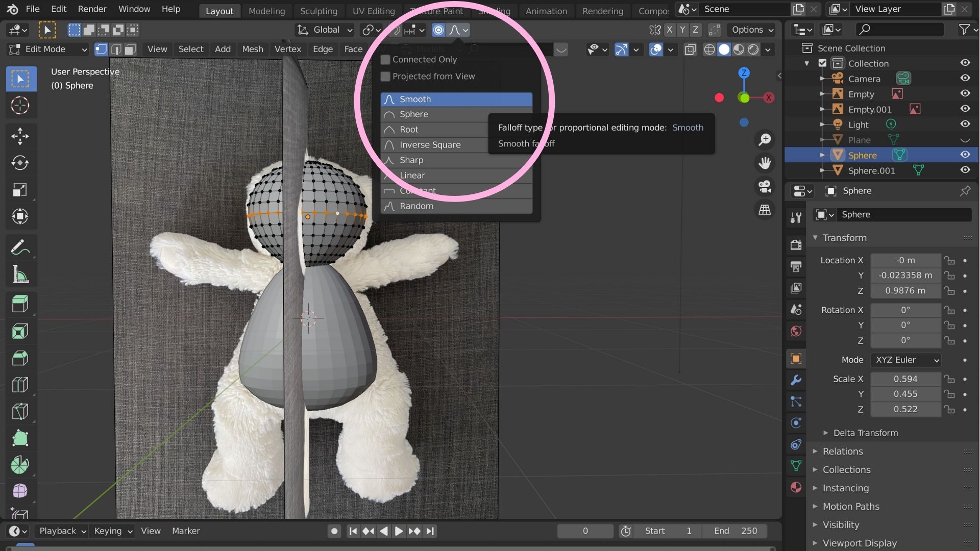Open the Render menu
980x551 pixels.
(x=92, y=9)
